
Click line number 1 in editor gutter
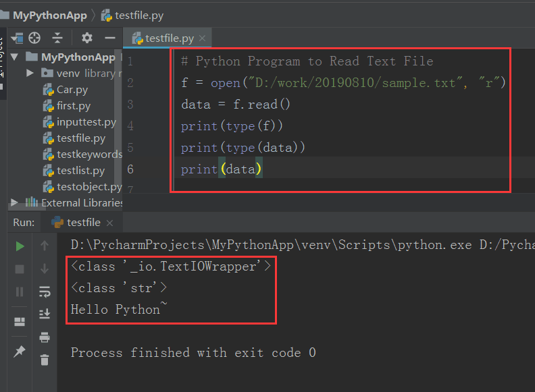(x=130, y=61)
